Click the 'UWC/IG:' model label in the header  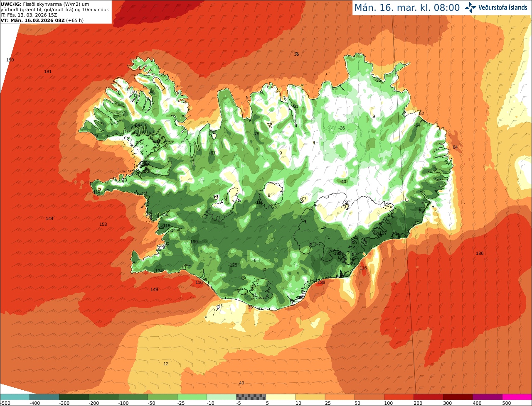pyautogui.click(x=10, y=4)
